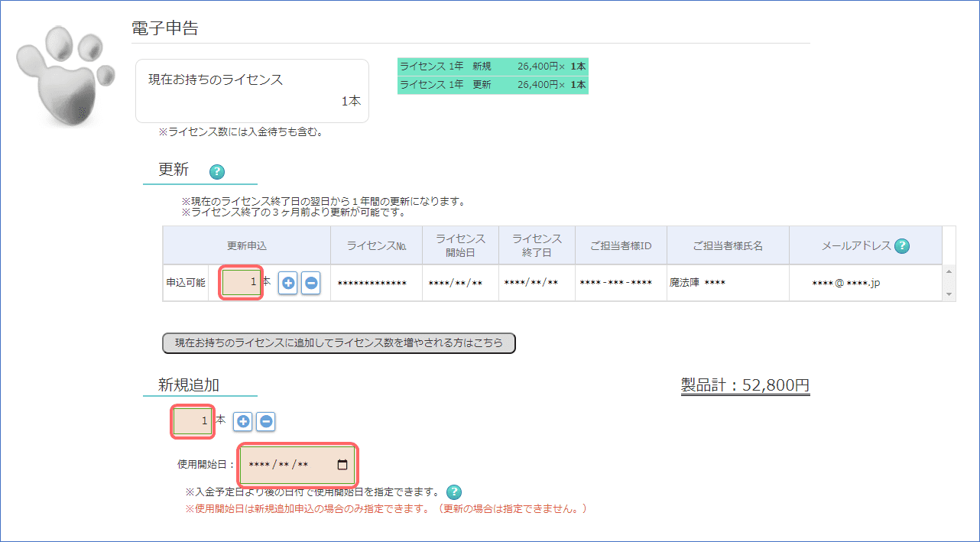Click the table scrollbar down arrow
Screen dimensions: 980x542
[949, 294]
